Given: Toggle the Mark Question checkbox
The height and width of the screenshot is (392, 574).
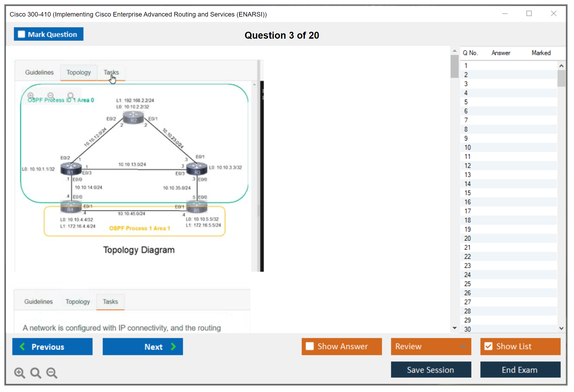Looking at the screenshot, I should pyautogui.click(x=21, y=34).
